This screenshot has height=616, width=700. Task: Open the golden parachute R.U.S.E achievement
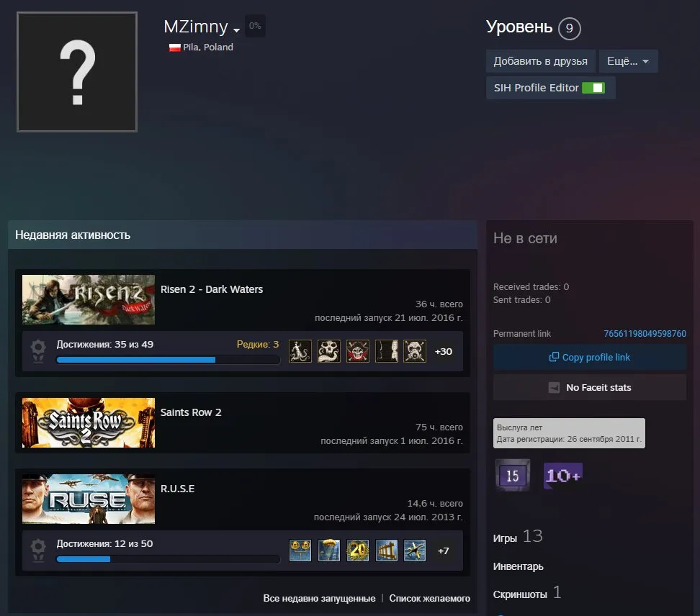tap(329, 551)
